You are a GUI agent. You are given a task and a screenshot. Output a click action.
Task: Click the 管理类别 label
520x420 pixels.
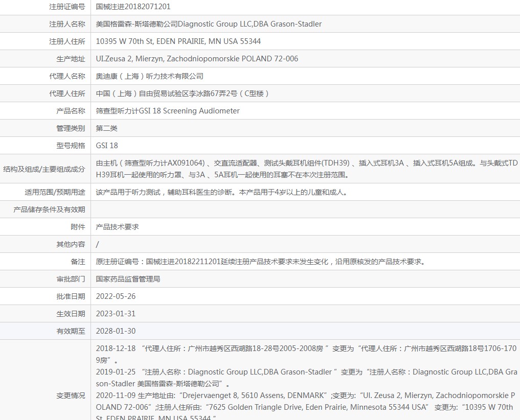71,128
